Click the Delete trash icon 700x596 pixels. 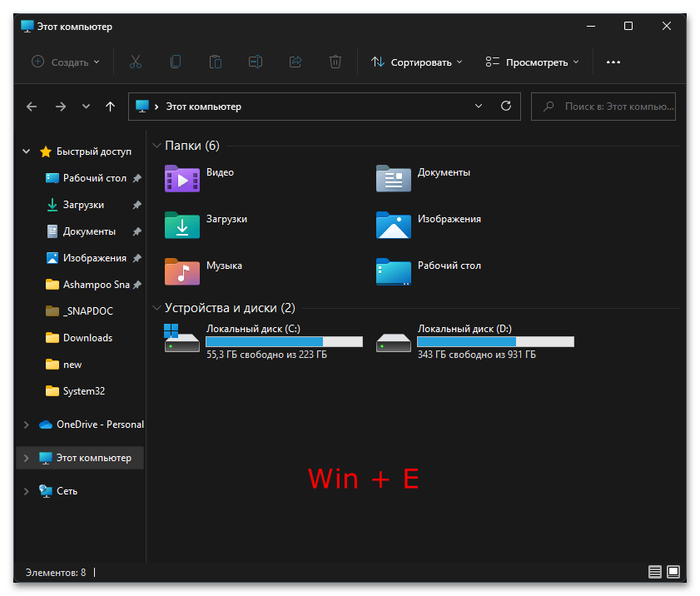click(335, 62)
